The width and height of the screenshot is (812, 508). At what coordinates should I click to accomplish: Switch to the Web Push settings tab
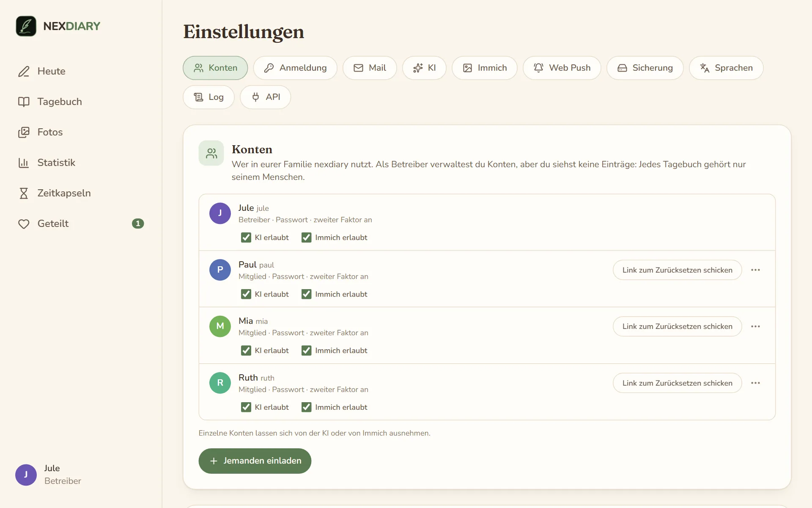click(x=562, y=68)
